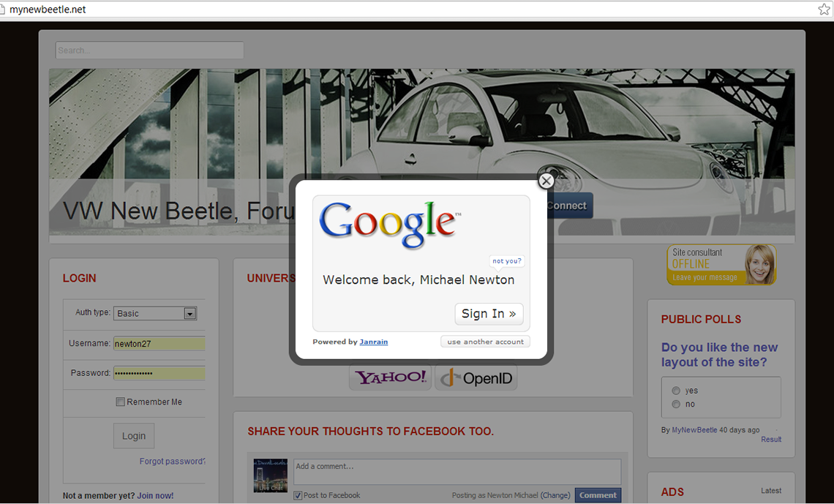Click the Username field

tap(159, 344)
